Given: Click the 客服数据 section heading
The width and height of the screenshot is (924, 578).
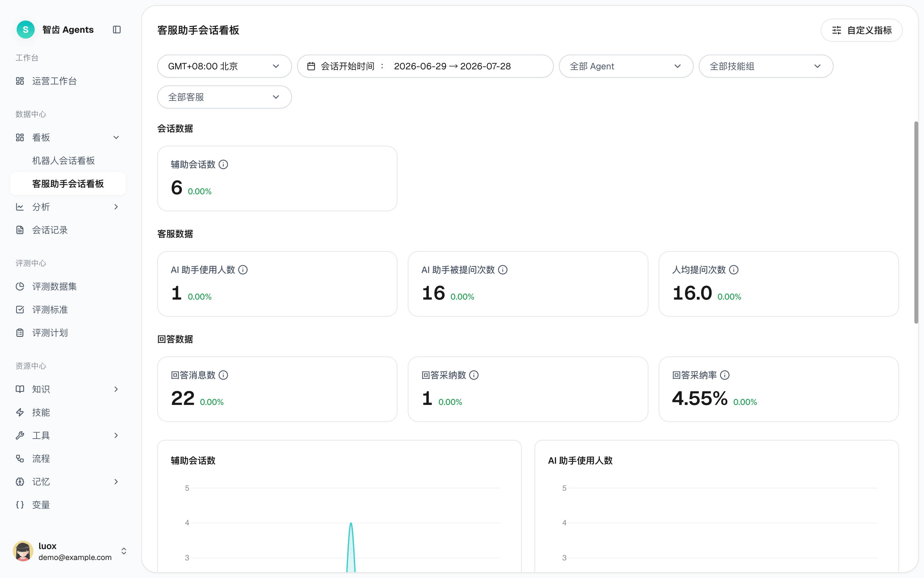Looking at the screenshot, I should (x=175, y=234).
